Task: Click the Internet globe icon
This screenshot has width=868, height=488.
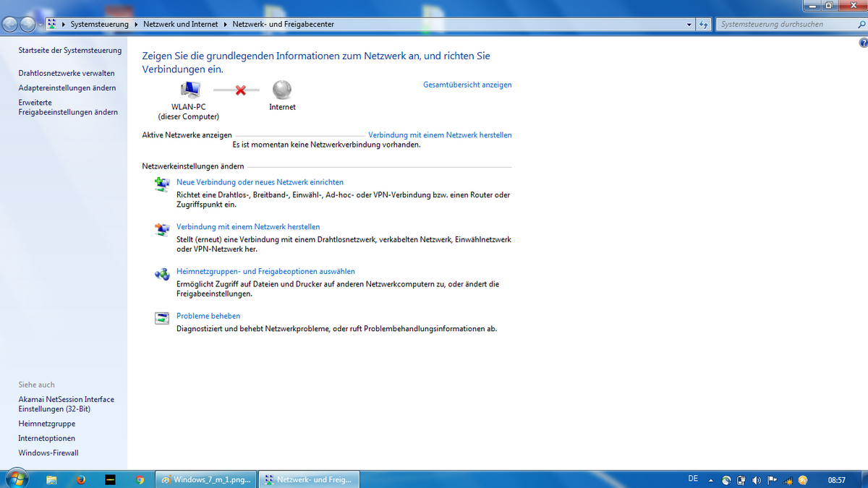Action: coord(282,90)
